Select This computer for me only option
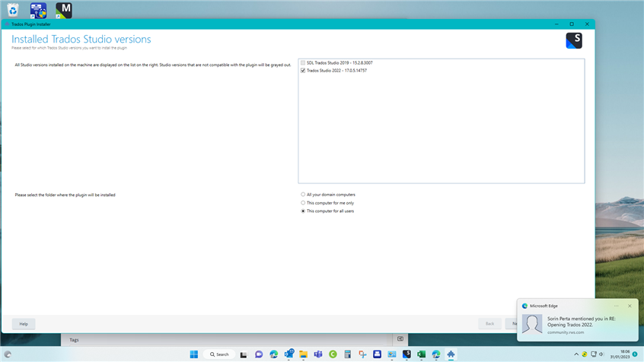644x362 pixels. (x=303, y=203)
